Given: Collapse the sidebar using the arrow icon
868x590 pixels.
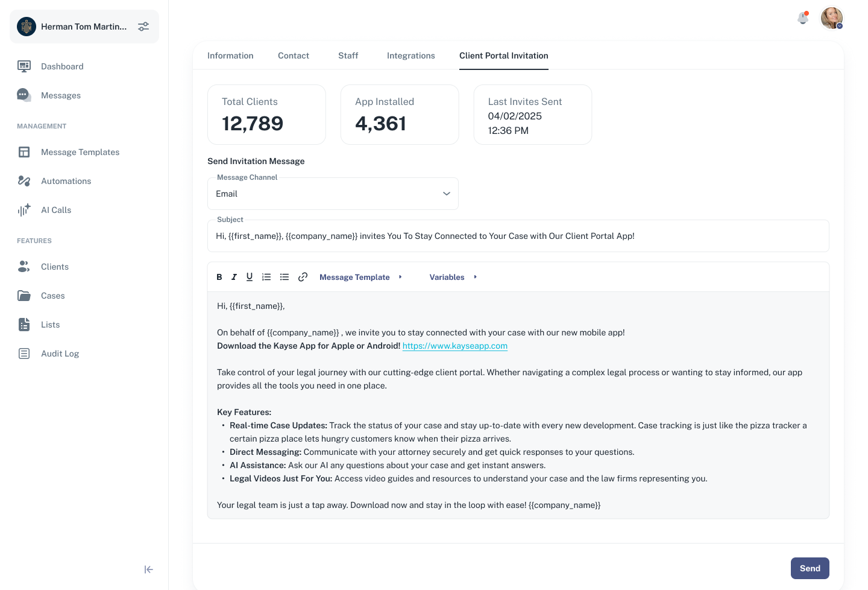Looking at the screenshot, I should coord(148,569).
